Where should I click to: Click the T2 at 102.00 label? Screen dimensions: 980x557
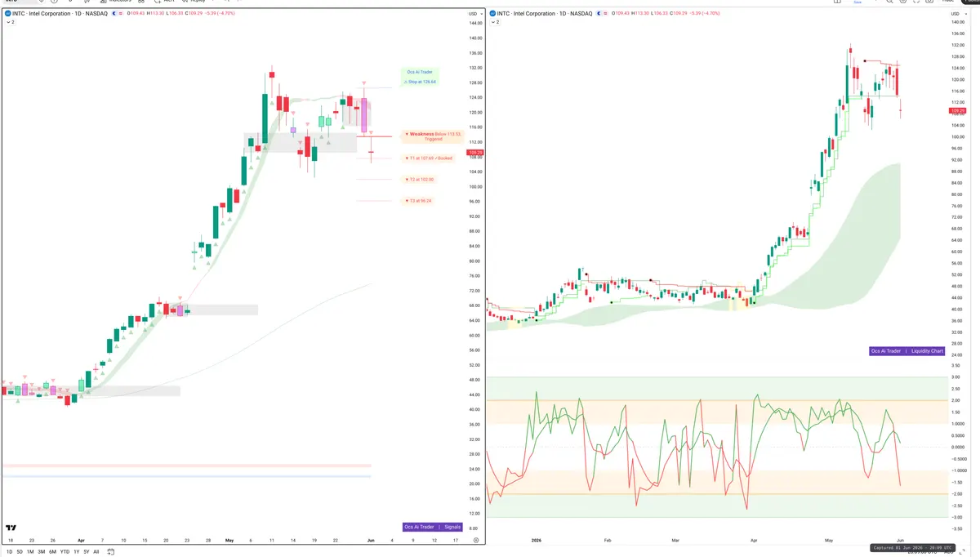[x=420, y=179]
